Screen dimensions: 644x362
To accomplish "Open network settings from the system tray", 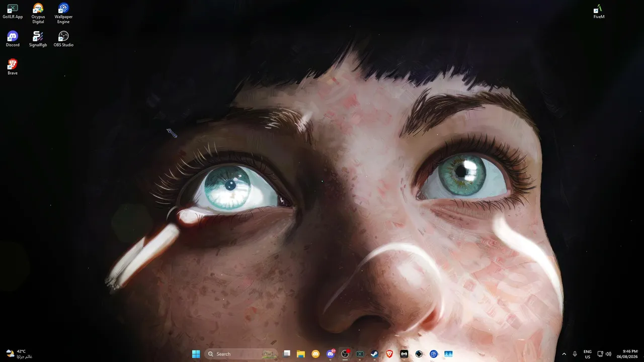I will (x=600, y=354).
